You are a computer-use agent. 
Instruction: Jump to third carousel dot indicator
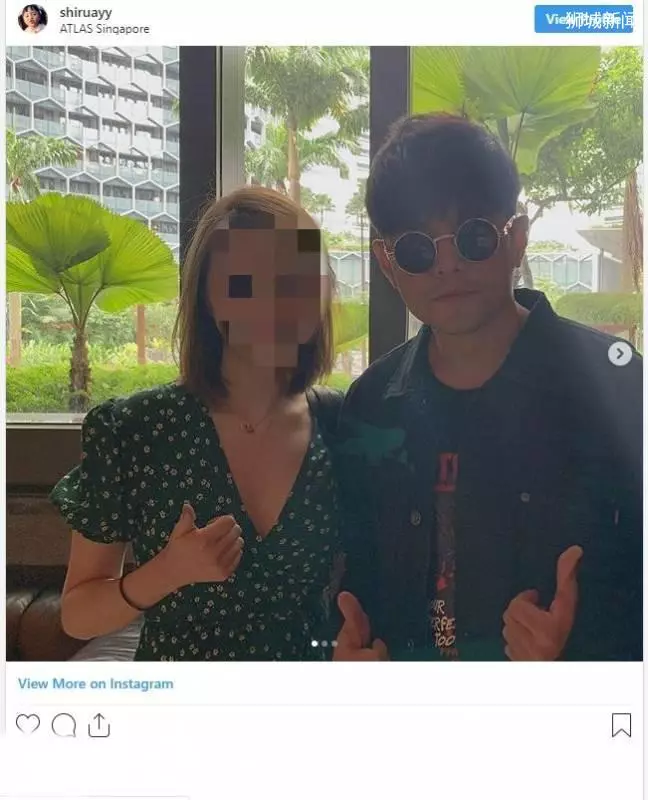pyautogui.click(x=334, y=643)
